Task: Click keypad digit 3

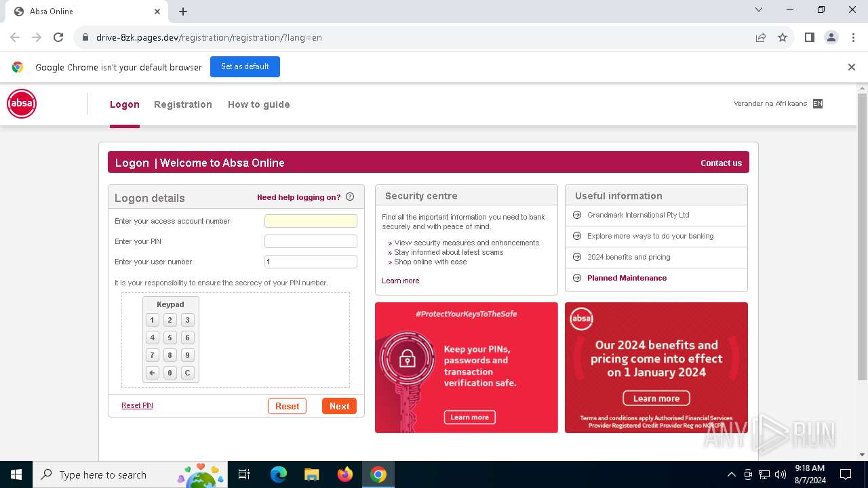Action: click(x=187, y=320)
